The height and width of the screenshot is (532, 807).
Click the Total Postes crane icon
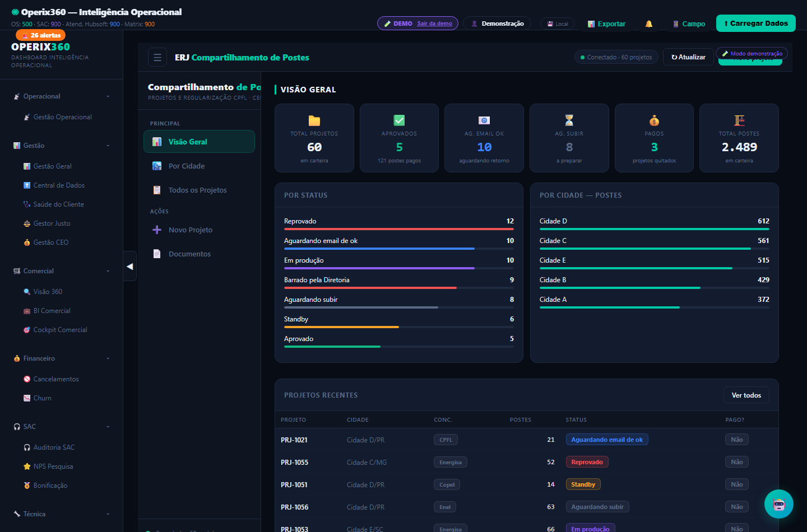(739, 120)
